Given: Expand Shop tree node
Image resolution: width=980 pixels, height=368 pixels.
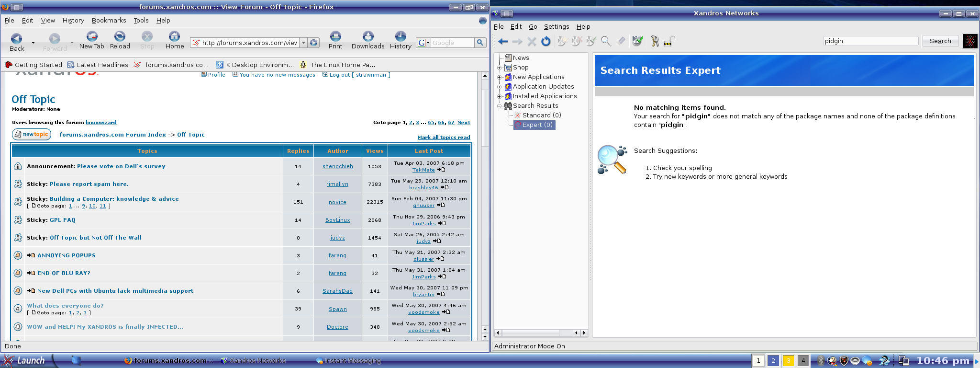Looking at the screenshot, I should [x=499, y=68].
